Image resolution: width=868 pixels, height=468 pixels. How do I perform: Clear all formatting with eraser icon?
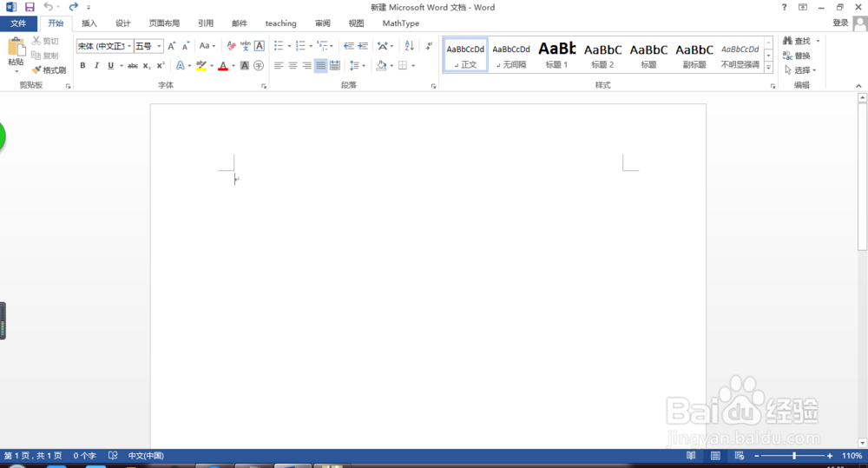[232, 46]
